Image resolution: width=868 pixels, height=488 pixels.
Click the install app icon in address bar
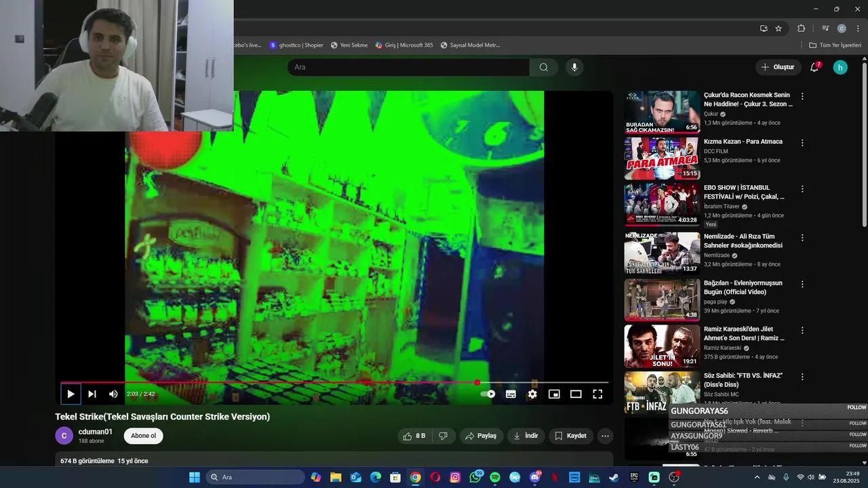pos(764,28)
